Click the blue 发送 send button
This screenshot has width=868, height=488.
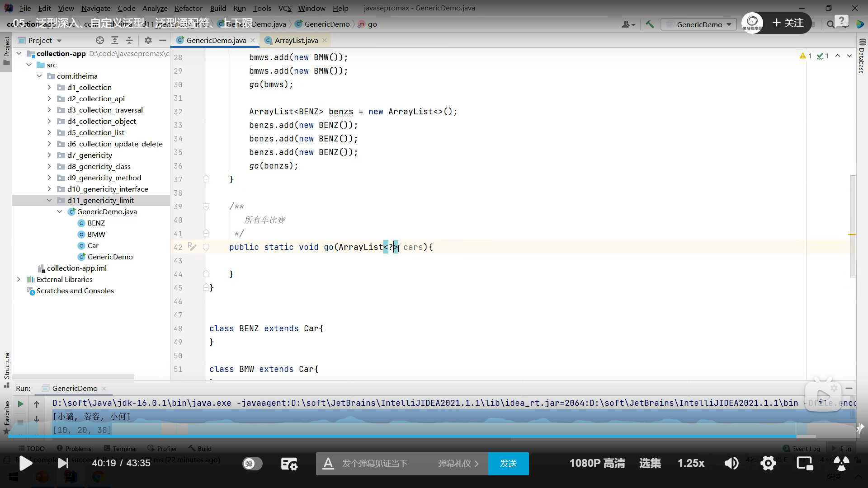(x=508, y=464)
